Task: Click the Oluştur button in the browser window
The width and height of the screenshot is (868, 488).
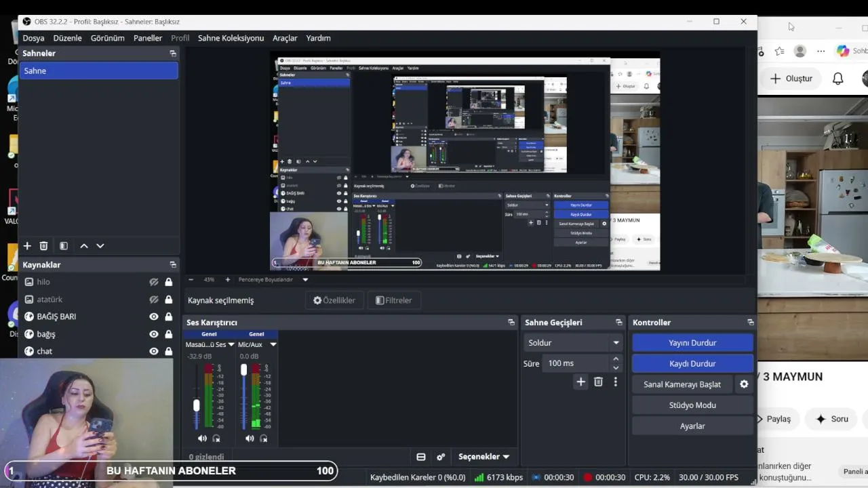Action: point(791,79)
